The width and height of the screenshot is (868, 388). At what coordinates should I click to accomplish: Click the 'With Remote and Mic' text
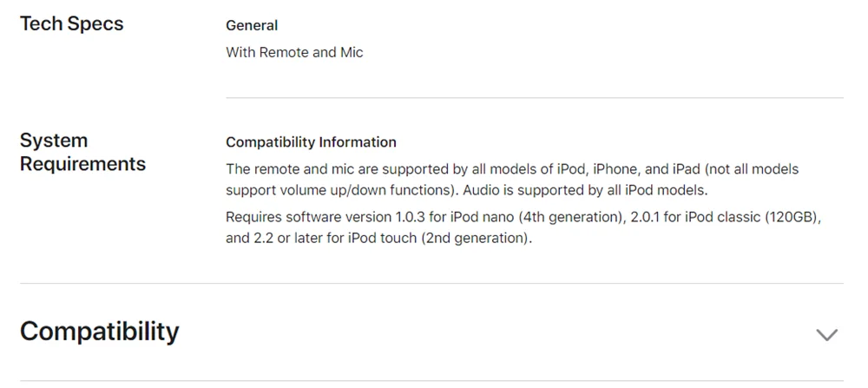pyautogui.click(x=294, y=53)
